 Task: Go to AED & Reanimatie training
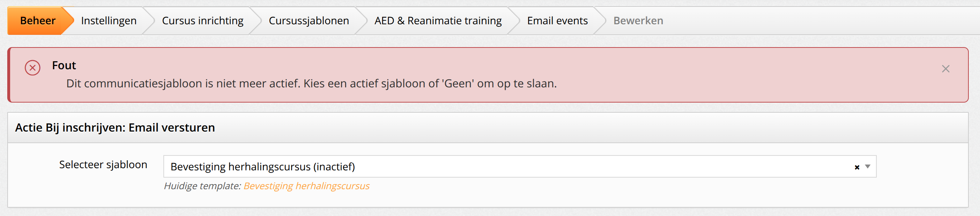click(x=438, y=21)
